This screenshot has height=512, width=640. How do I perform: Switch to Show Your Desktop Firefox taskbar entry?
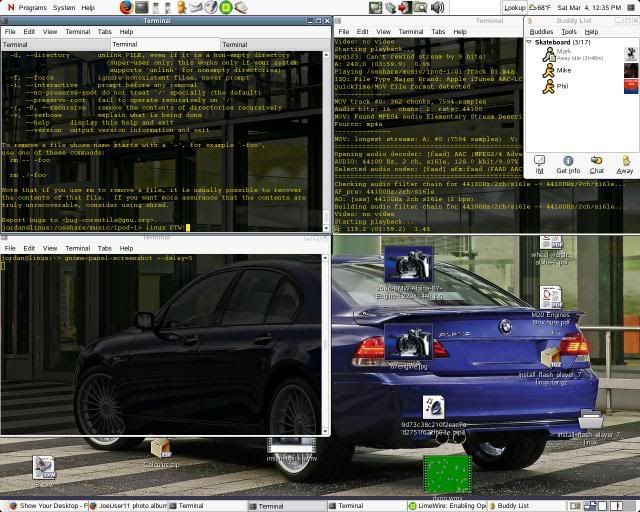tap(48, 506)
